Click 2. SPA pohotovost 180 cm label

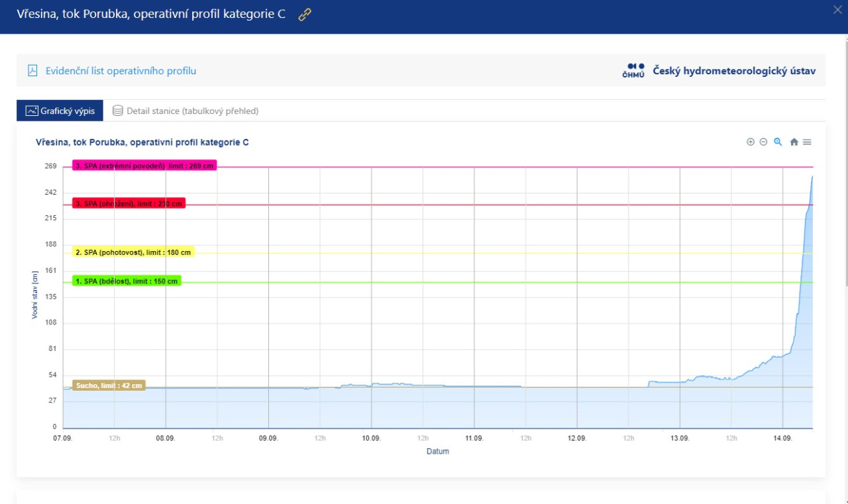[x=133, y=252]
